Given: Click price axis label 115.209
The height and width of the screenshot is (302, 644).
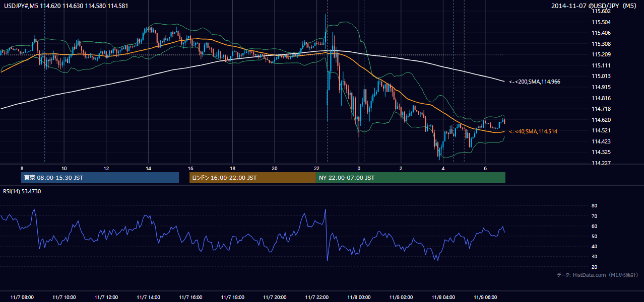Looking at the screenshot, I should tap(601, 54).
